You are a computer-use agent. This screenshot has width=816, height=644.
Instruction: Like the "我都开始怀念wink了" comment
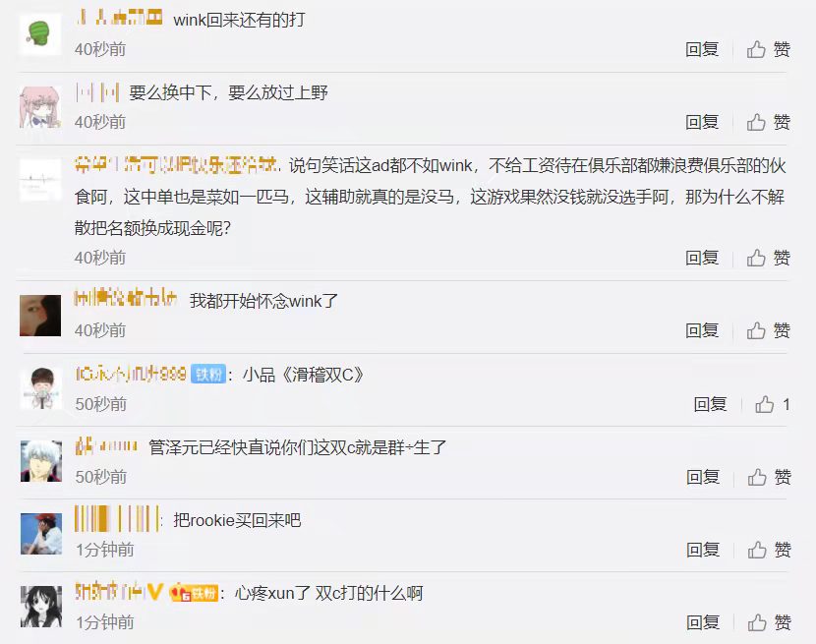click(x=768, y=330)
